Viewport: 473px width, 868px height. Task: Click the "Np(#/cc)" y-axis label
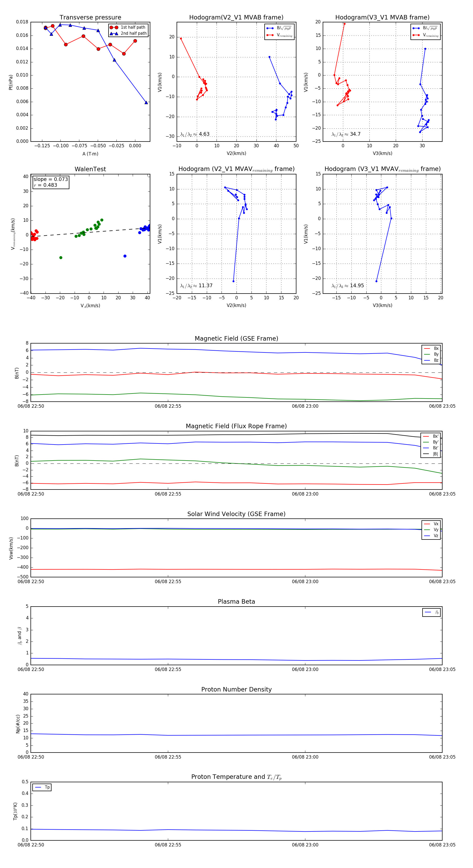pos(18,723)
